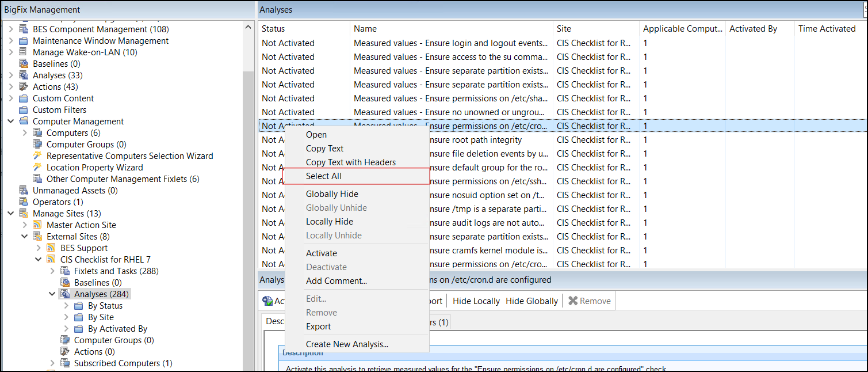Click the Maintenance Window Management folder icon
The height and width of the screenshot is (372, 868).
click(x=24, y=41)
